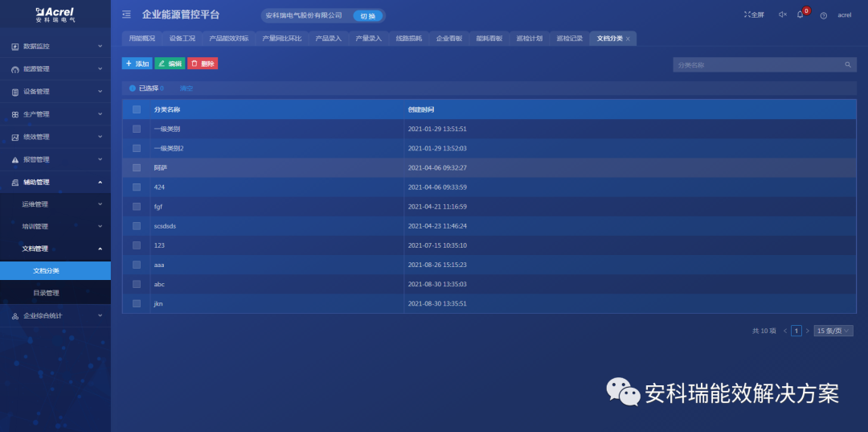Check the row fgf checkbox
This screenshot has height=432, width=868.
click(136, 207)
